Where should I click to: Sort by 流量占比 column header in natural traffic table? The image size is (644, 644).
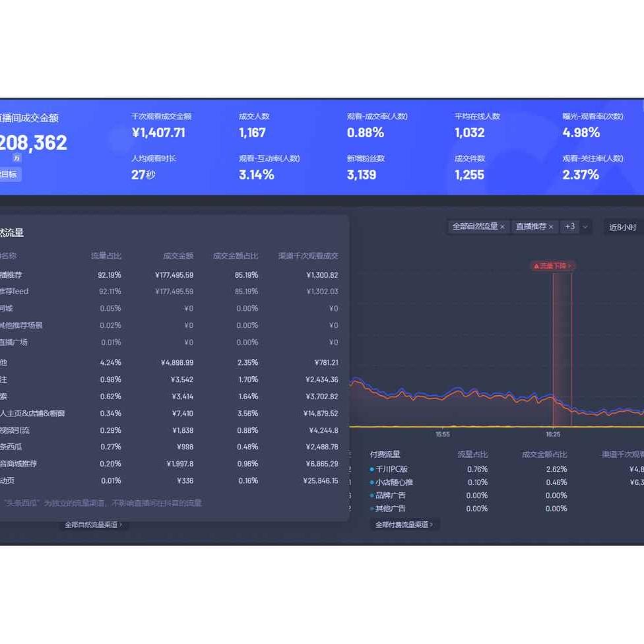106,256
